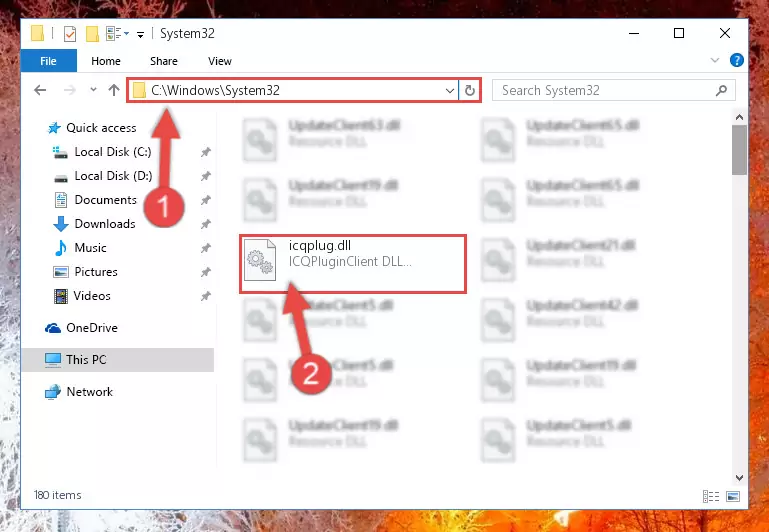Switch to Details view via status bar icon
The width and height of the screenshot is (769, 532).
(x=711, y=496)
